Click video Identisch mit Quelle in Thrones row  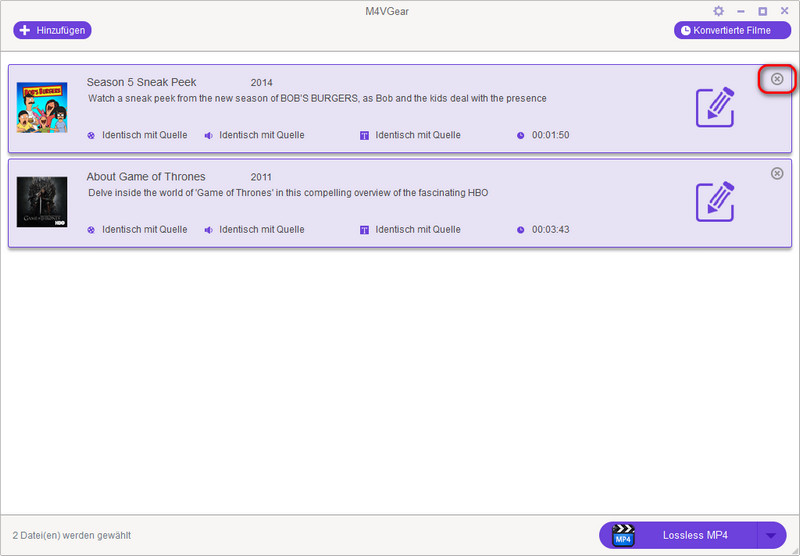144,230
